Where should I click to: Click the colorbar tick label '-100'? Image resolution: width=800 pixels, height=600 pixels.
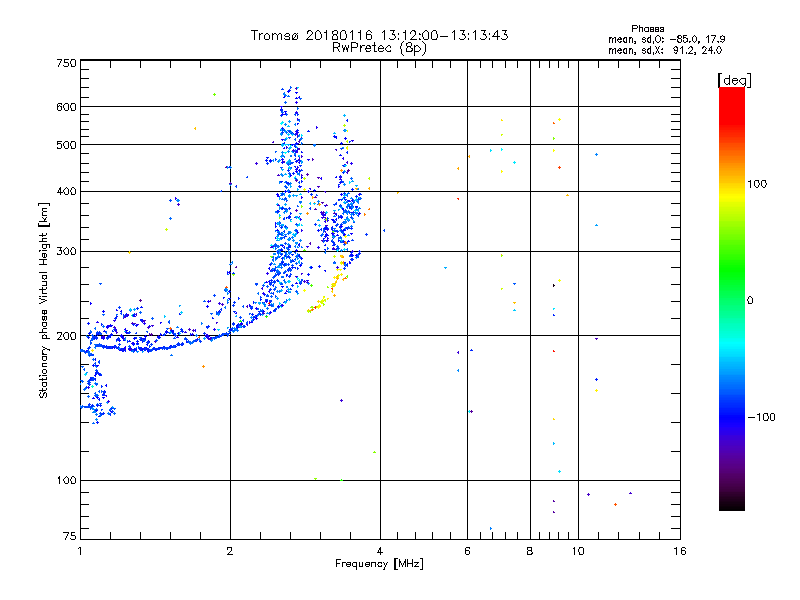762,417
